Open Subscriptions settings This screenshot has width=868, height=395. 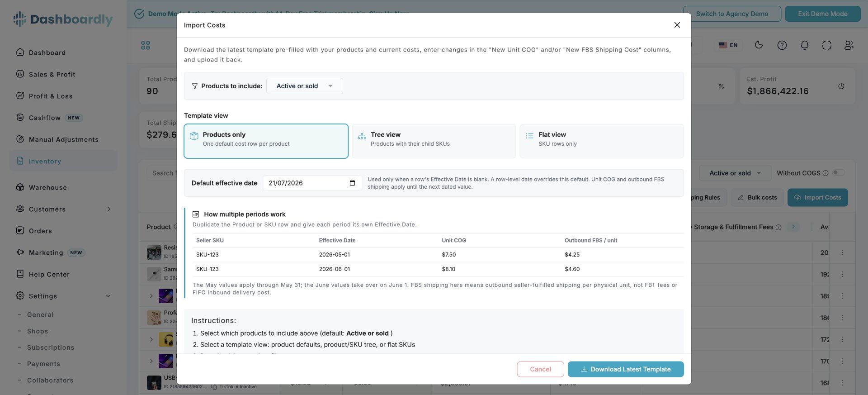tap(51, 347)
